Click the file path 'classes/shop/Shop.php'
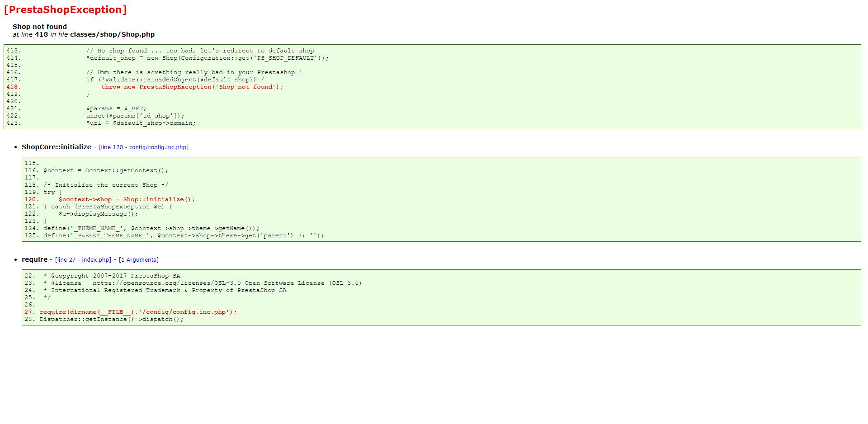Screen dimensions: 868x424 pos(112,34)
